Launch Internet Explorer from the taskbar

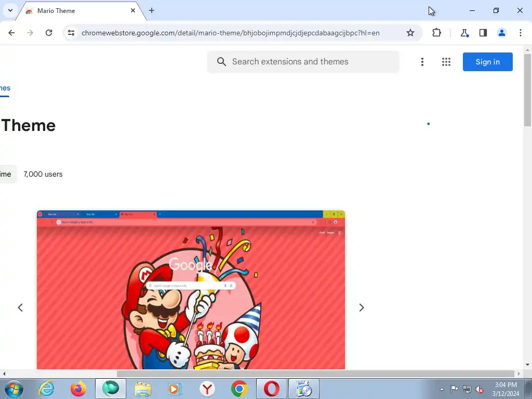(46, 389)
